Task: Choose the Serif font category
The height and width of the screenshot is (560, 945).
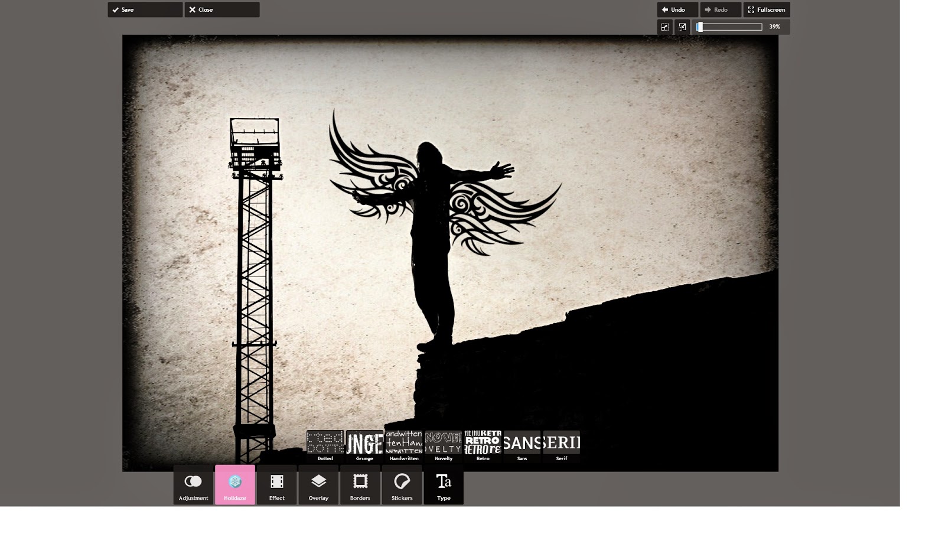Action: pos(561,446)
